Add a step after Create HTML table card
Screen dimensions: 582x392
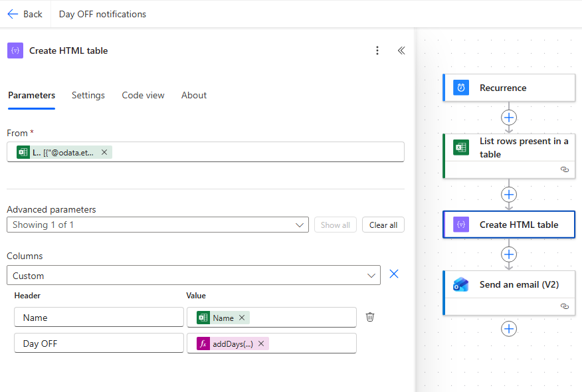(x=509, y=254)
